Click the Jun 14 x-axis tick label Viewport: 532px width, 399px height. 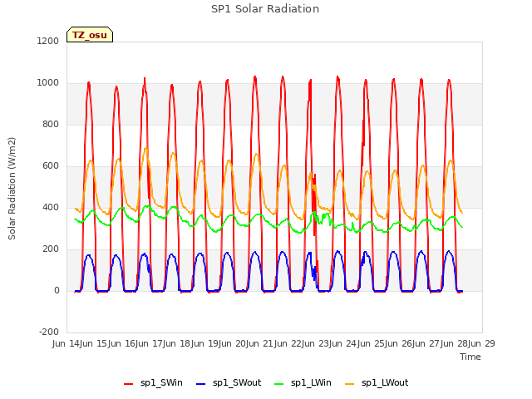pyautogui.click(x=66, y=343)
